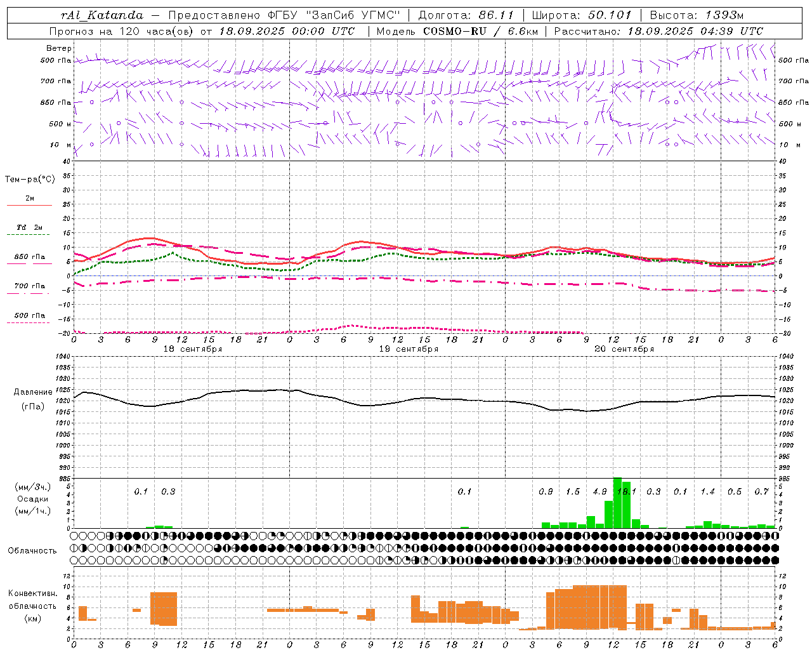Click 'Рассчитано: 18.09.2025 04:39 UTC' timestamp
This screenshot has width=812, height=650.
click(658, 31)
